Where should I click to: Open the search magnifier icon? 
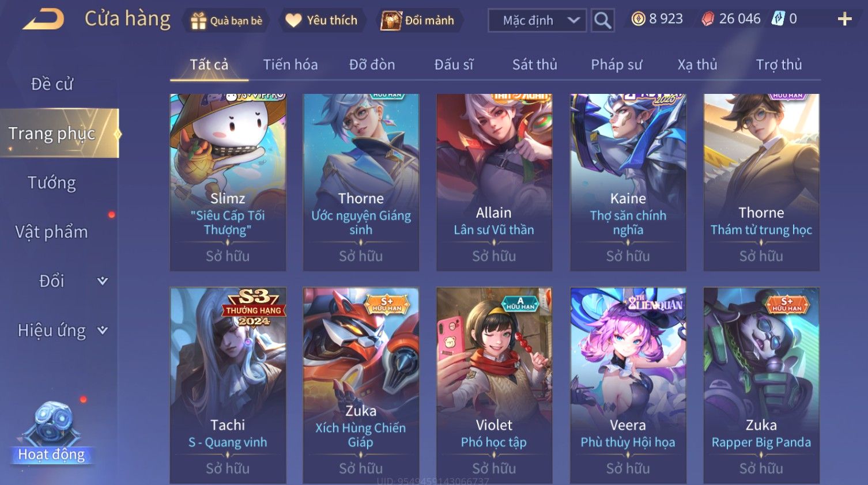pos(602,20)
